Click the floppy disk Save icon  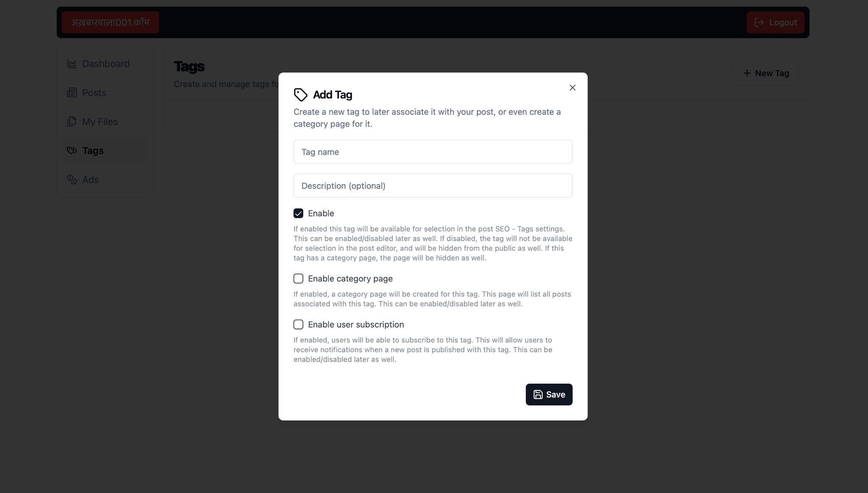coord(538,395)
